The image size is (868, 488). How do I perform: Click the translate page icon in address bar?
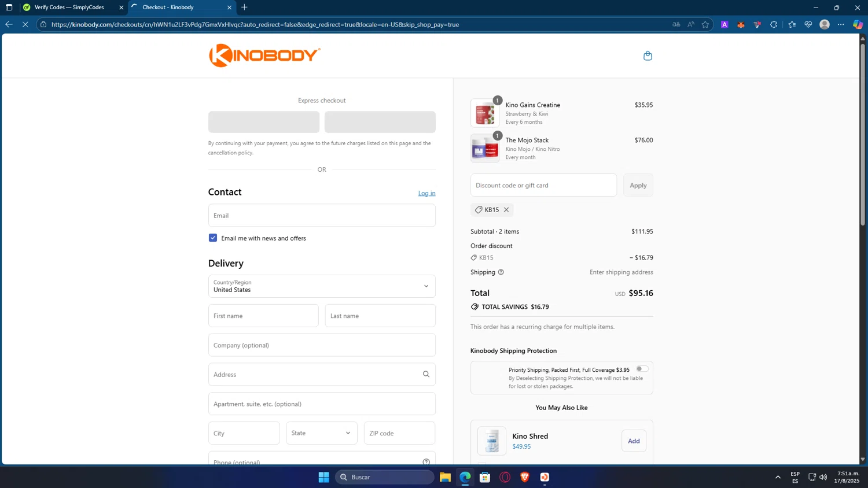[676, 24]
